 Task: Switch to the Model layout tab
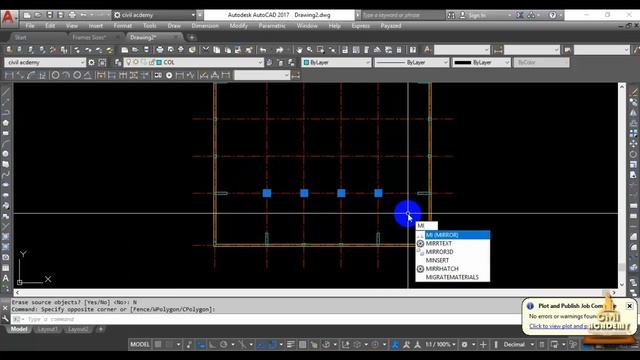tap(19, 329)
